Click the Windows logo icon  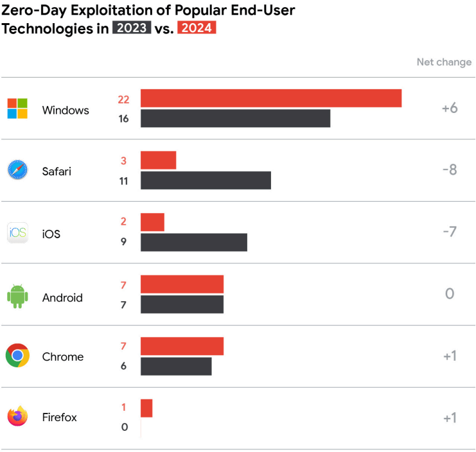point(17,109)
